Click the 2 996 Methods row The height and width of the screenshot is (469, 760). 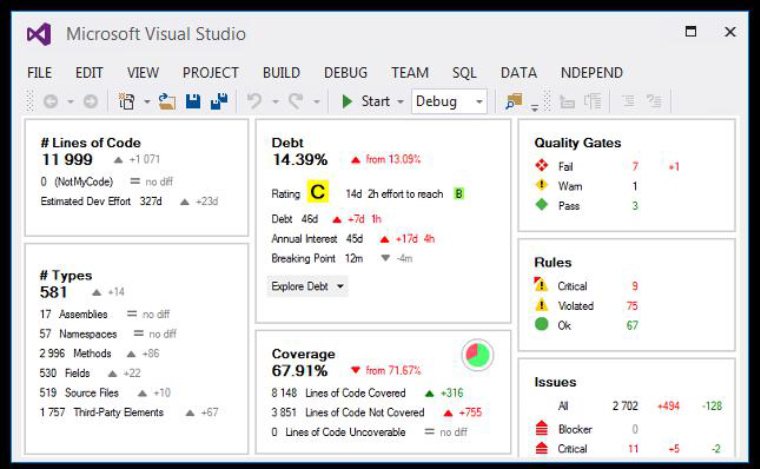click(99, 353)
